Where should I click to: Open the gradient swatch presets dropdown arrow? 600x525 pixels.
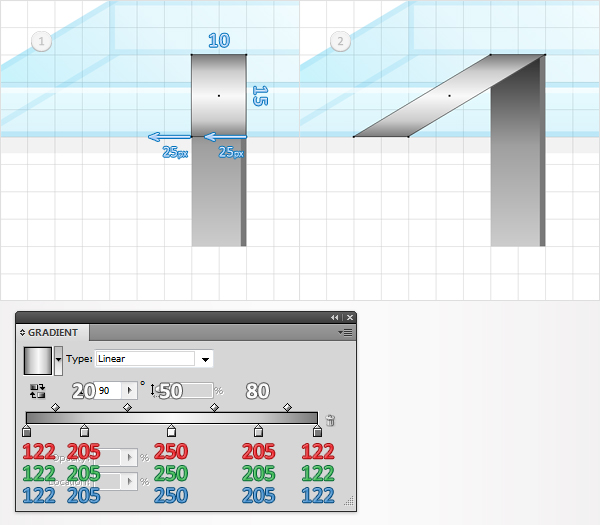pyautogui.click(x=59, y=360)
